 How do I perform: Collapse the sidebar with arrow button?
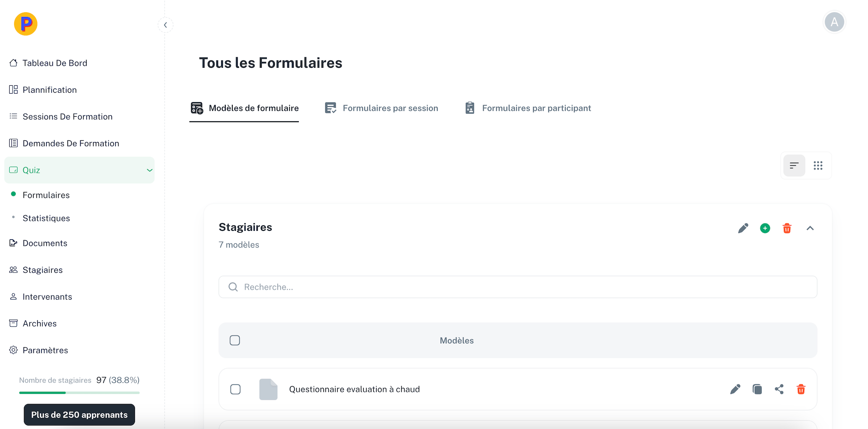[x=165, y=25]
